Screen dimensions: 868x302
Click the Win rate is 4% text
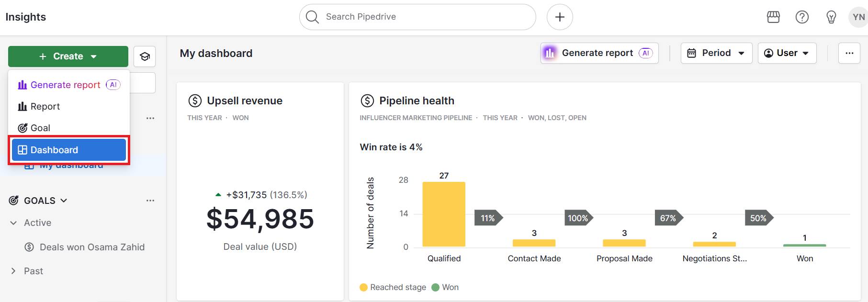click(x=391, y=147)
